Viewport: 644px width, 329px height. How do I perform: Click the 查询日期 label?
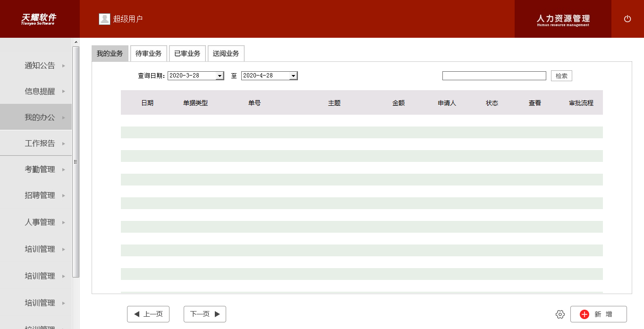[x=151, y=76]
